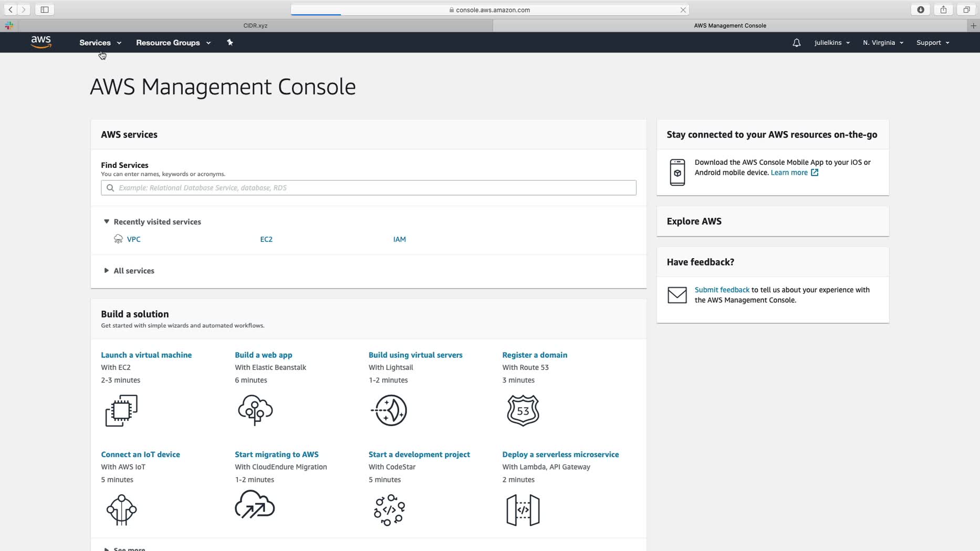Open the VPC service link
This screenshot has height=551, width=980.
click(x=133, y=239)
